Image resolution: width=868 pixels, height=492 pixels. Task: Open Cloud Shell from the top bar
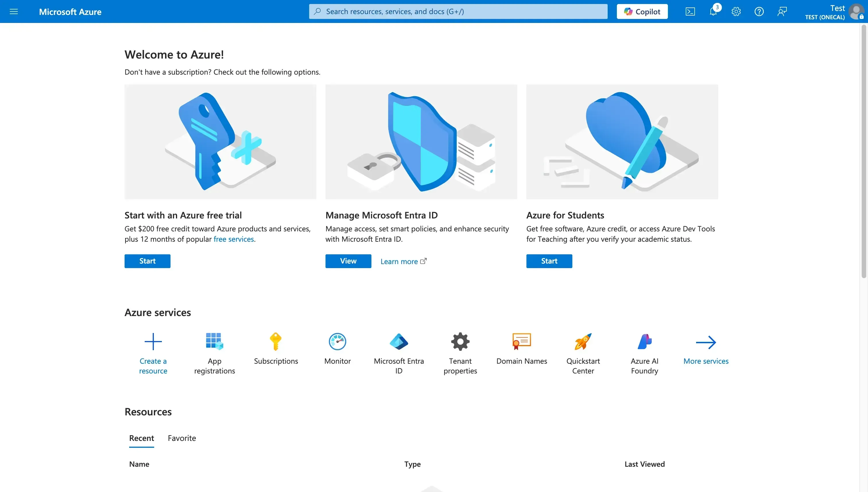[x=690, y=11]
